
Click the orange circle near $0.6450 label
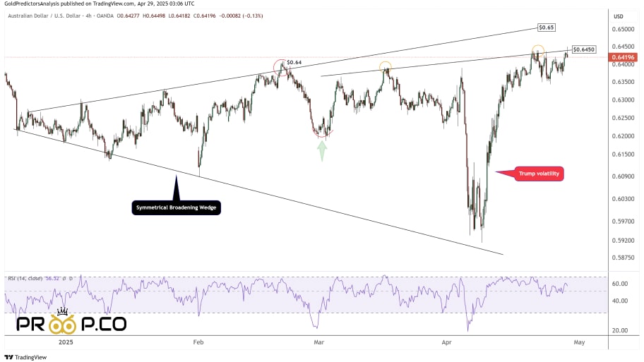[x=537, y=51]
